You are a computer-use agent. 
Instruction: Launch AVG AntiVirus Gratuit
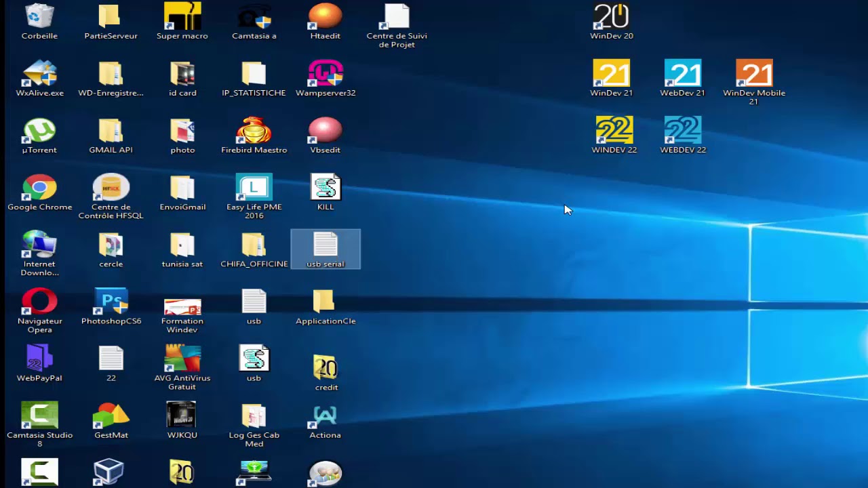click(182, 367)
